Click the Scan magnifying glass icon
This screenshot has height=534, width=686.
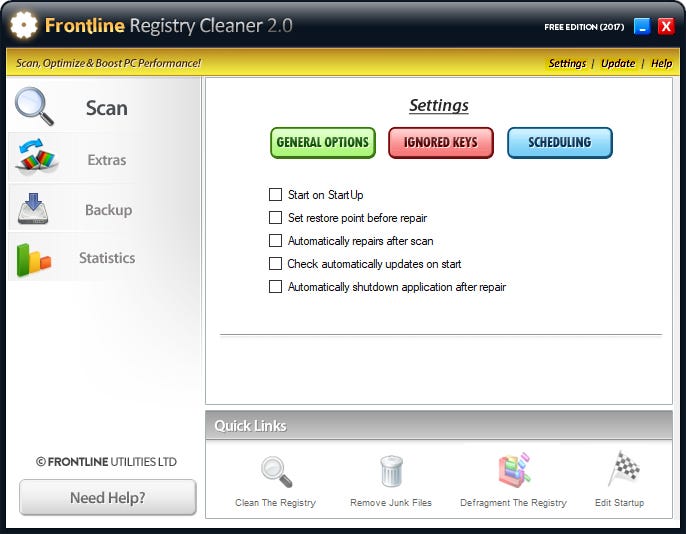tap(34, 106)
